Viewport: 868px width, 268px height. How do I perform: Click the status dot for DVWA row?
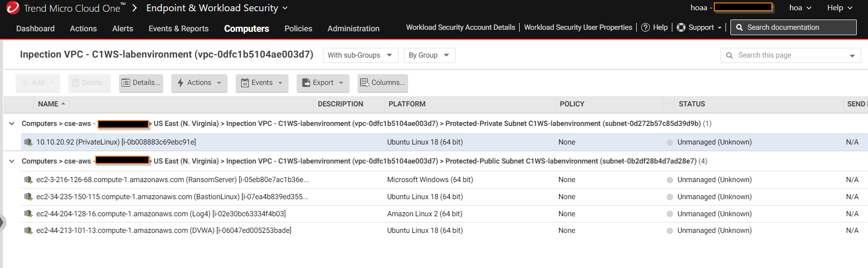[670, 231]
